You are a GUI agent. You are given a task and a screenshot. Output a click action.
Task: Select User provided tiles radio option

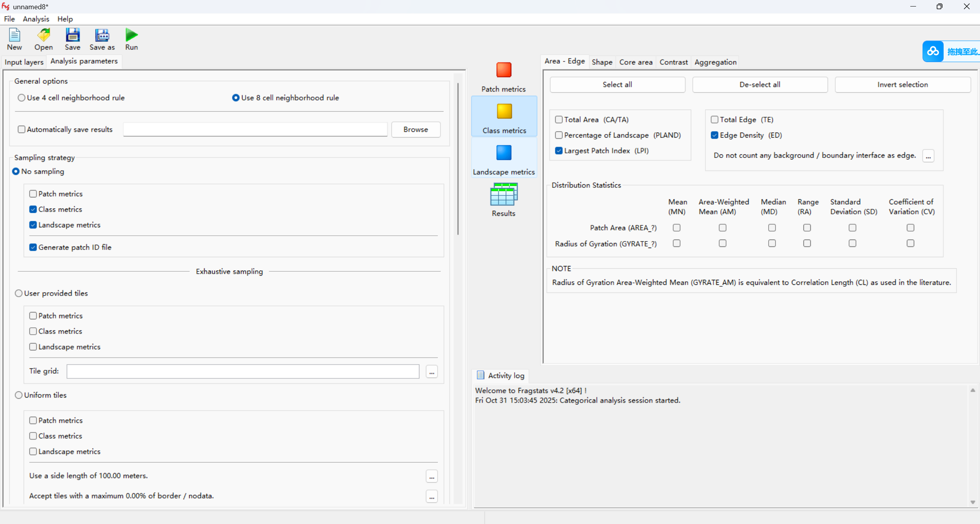pyautogui.click(x=18, y=293)
